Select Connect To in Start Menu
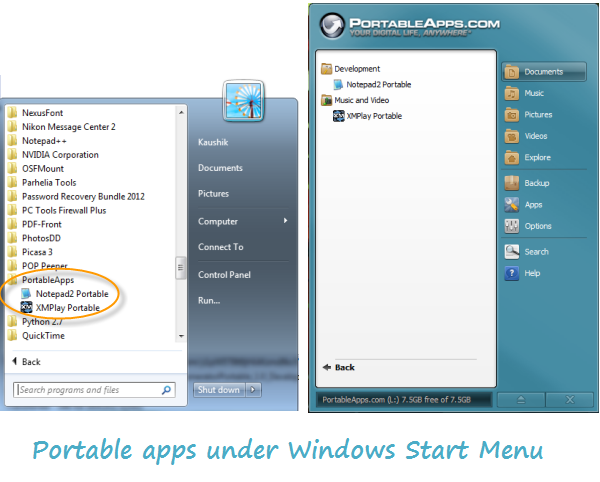600x482 pixels. click(x=221, y=247)
